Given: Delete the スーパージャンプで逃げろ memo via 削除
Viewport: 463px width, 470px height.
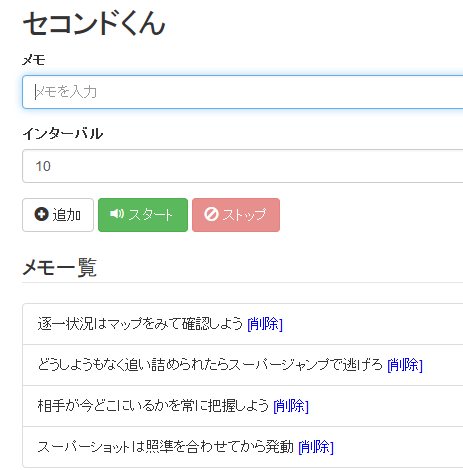Looking at the screenshot, I should (x=405, y=365).
